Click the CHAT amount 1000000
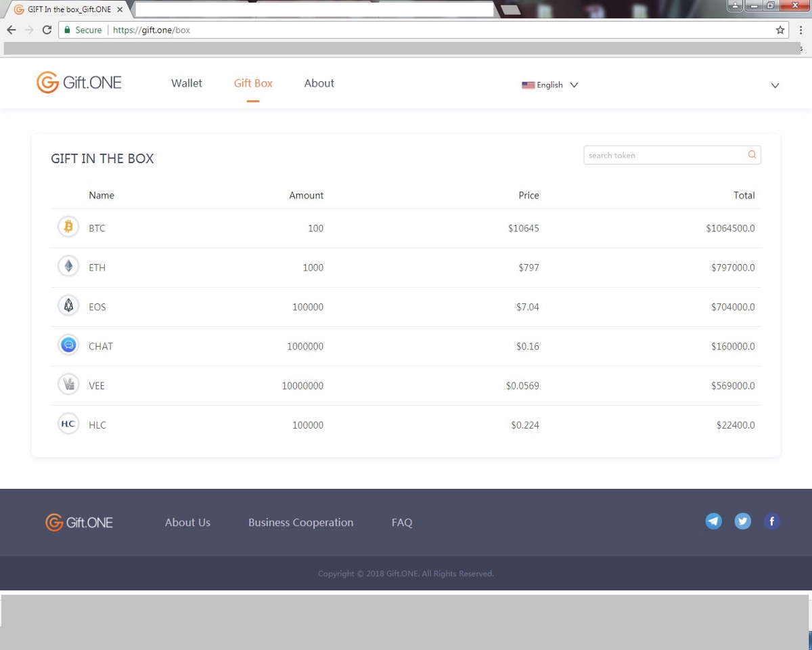 coord(305,346)
